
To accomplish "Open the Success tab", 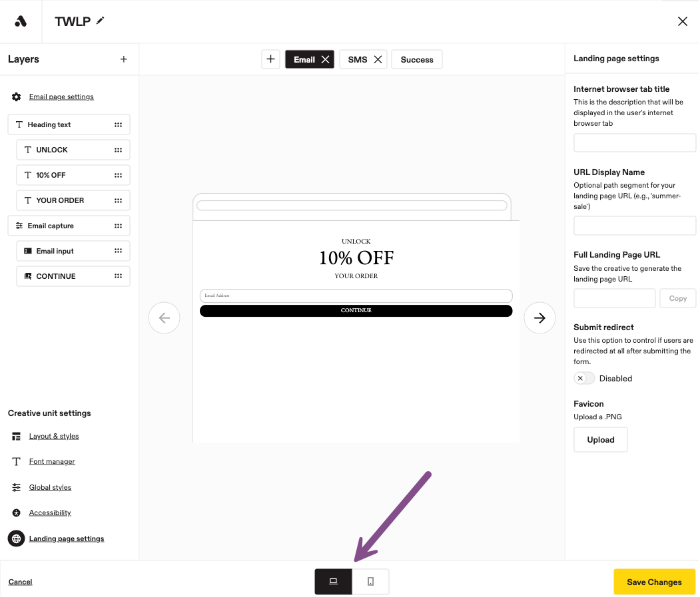I will pos(417,59).
